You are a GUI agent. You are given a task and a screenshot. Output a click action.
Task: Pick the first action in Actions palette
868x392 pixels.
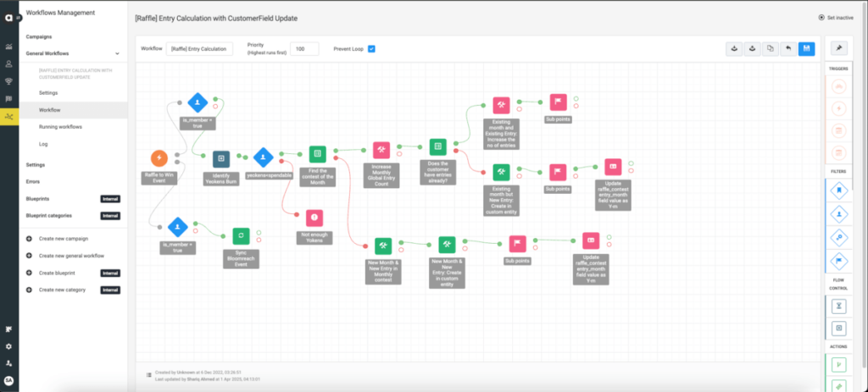pos(839,364)
